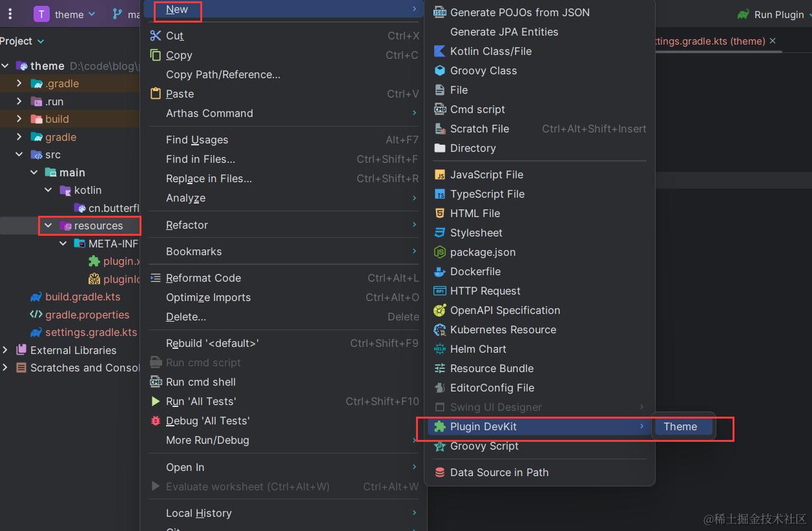Open the Arthas Command submenu

pos(284,113)
